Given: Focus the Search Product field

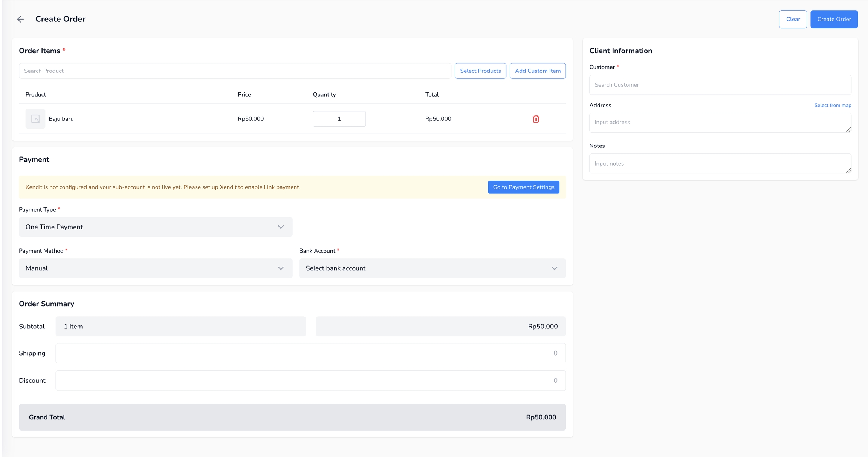Looking at the screenshot, I should (x=235, y=71).
